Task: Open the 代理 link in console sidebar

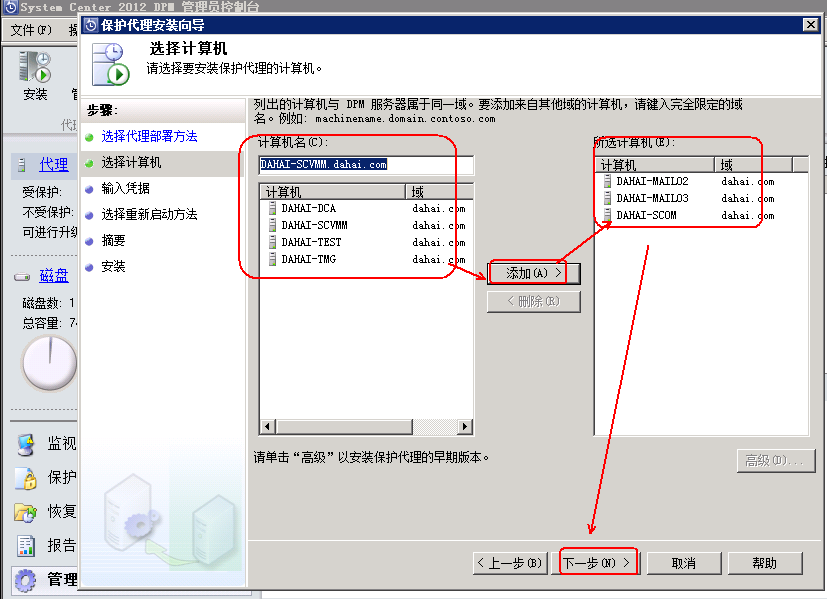Action: pyautogui.click(x=54, y=165)
